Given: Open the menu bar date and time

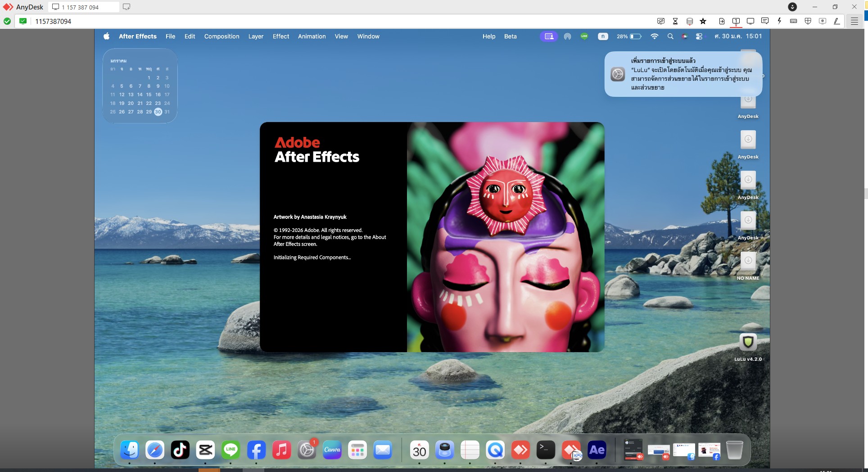Looking at the screenshot, I should (738, 36).
